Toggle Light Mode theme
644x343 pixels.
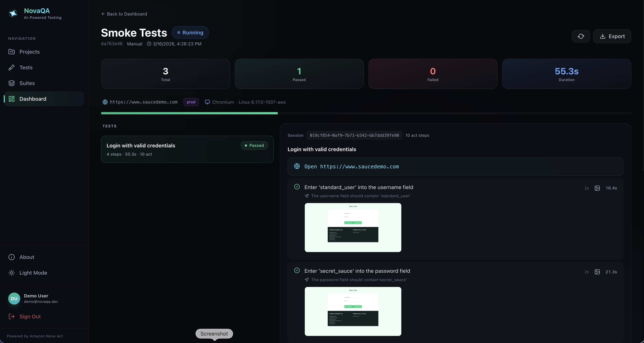pos(33,273)
